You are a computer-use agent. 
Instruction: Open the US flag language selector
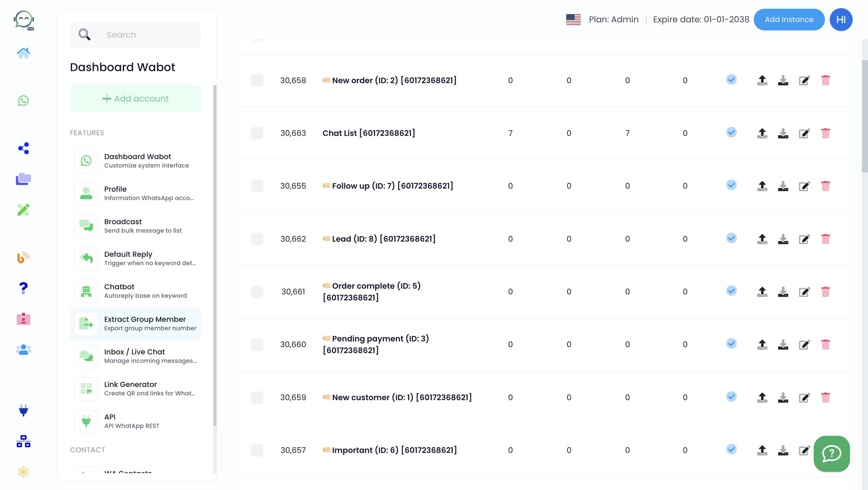[573, 20]
